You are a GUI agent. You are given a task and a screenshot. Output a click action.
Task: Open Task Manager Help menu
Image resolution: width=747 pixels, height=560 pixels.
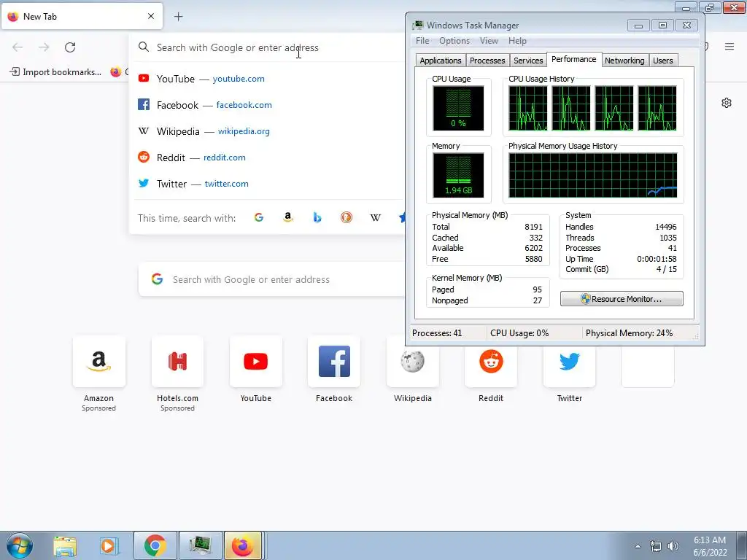[517, 41]
